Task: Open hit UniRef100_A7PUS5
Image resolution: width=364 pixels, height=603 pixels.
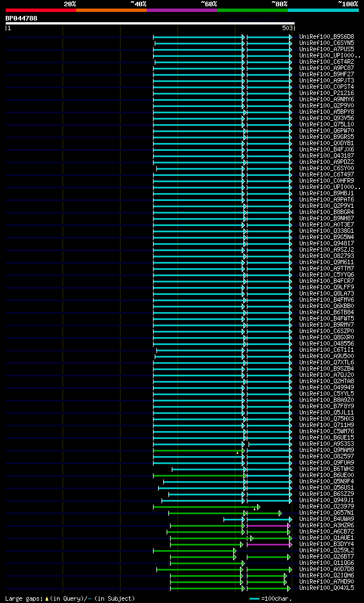Action: click(x=327, y=49)
